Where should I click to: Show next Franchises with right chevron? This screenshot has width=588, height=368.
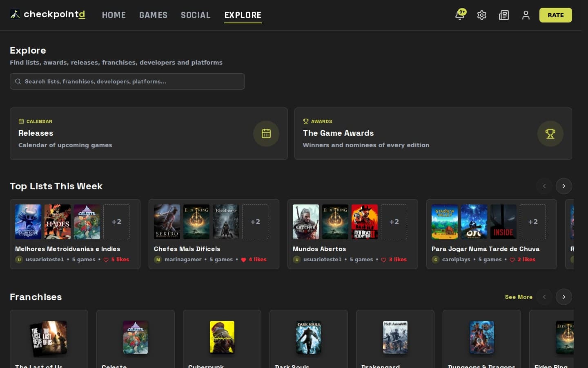point(564,297)
